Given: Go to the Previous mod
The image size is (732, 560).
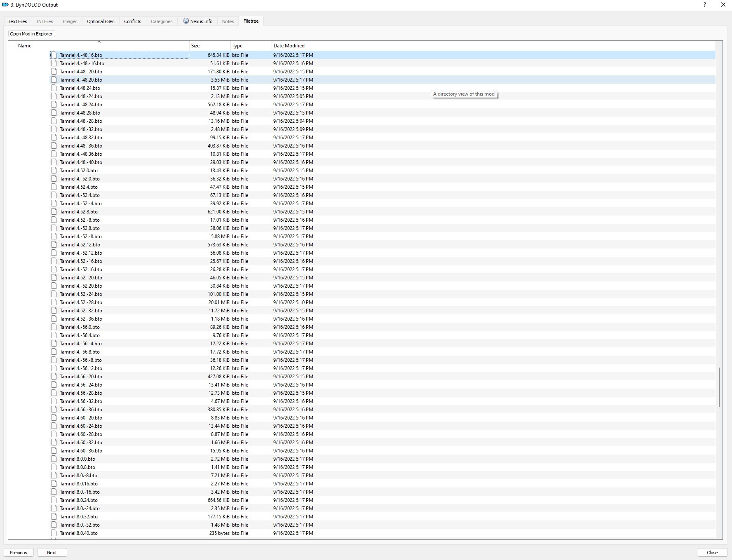Looking at the screenshot, I should (x=19, y=553).
